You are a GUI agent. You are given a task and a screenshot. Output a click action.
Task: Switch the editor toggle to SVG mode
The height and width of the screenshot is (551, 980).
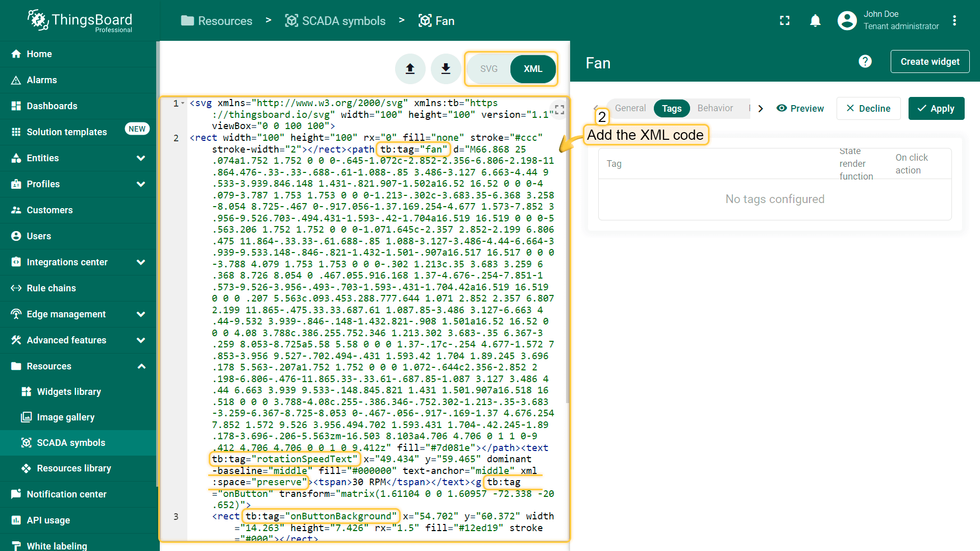click(x=488, y=69)
